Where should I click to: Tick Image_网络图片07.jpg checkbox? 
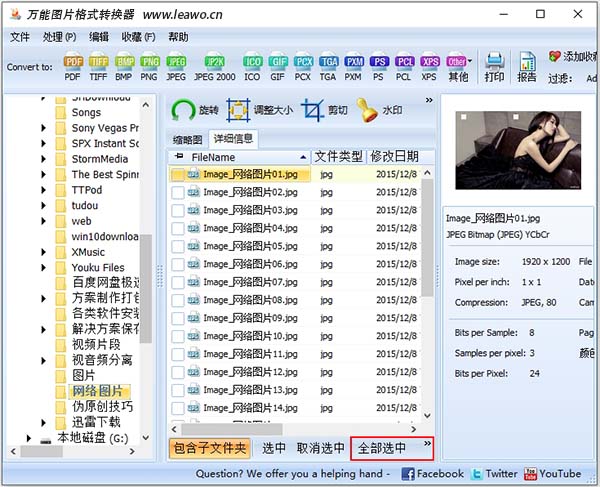178,282
